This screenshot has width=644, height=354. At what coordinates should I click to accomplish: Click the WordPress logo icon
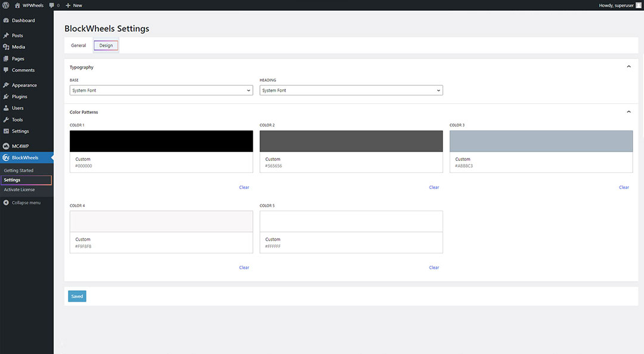tap(6, 5)
